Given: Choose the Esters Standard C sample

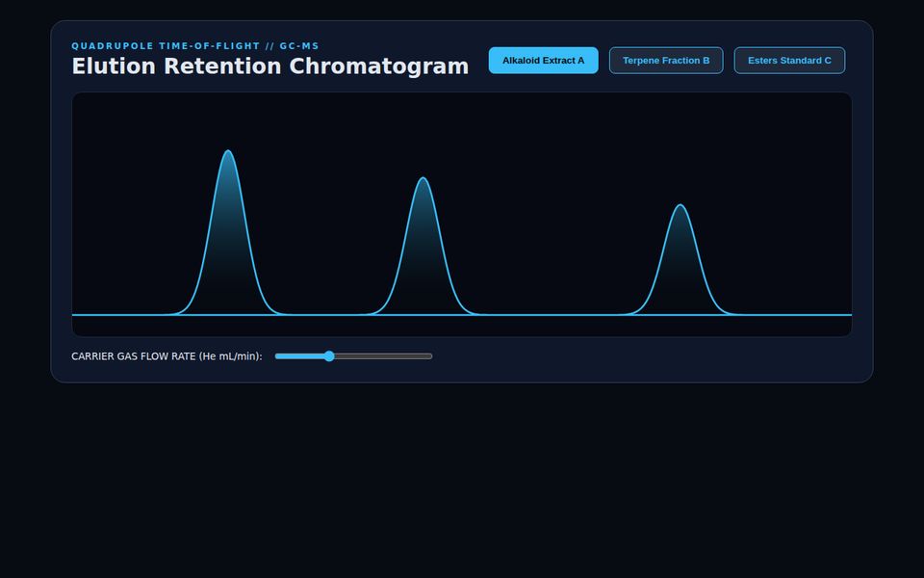Looking at the screenshot, I should coord(789,60).
